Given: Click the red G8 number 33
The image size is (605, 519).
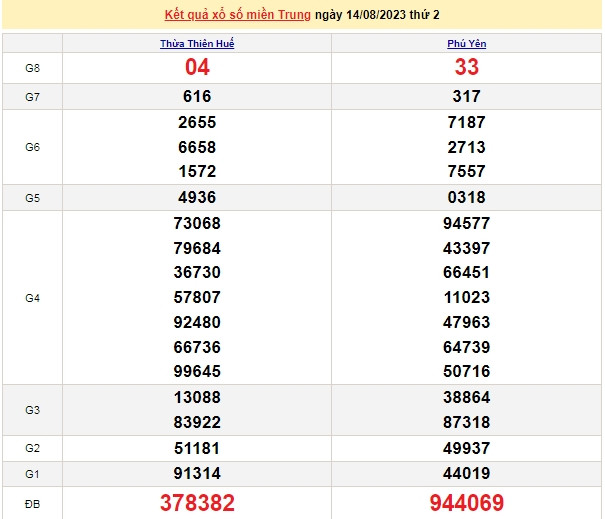Looking at the screenshot, I should tap(467, 67).
